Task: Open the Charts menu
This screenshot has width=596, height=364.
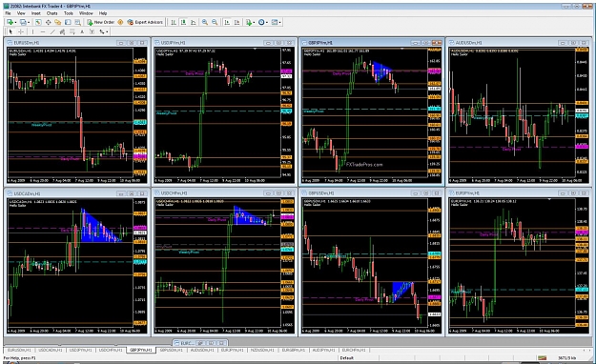Action: 52,13
